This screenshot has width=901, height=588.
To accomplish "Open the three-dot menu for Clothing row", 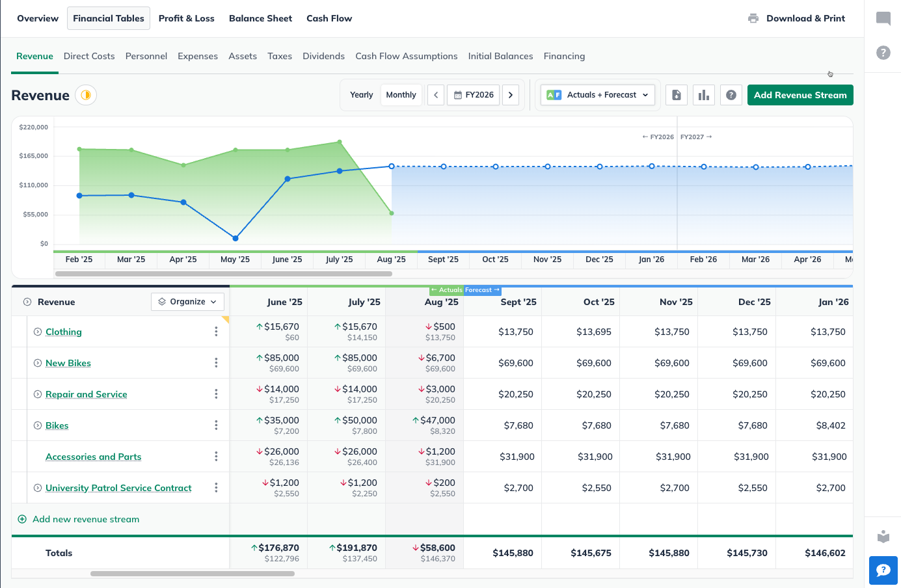I will [x=216, y=332].
